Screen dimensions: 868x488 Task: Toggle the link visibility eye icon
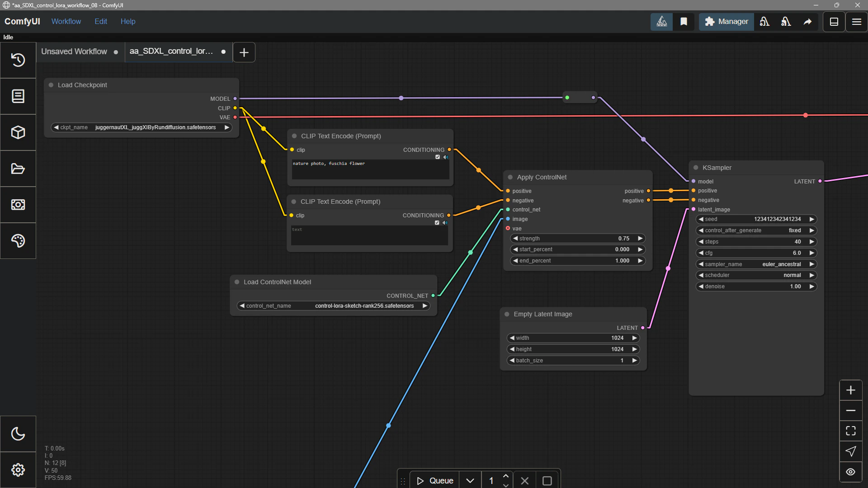[850, 472]
